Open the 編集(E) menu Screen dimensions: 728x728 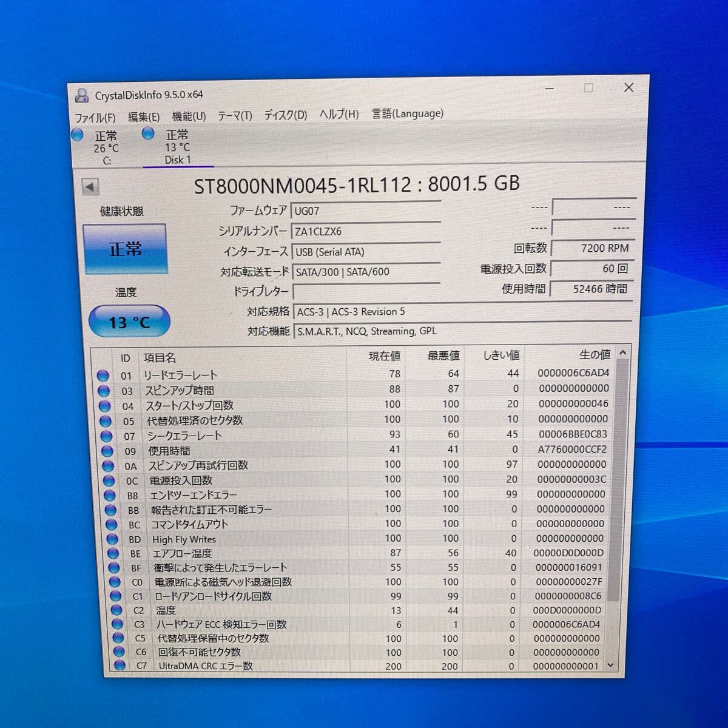click(x=144, y=117)
